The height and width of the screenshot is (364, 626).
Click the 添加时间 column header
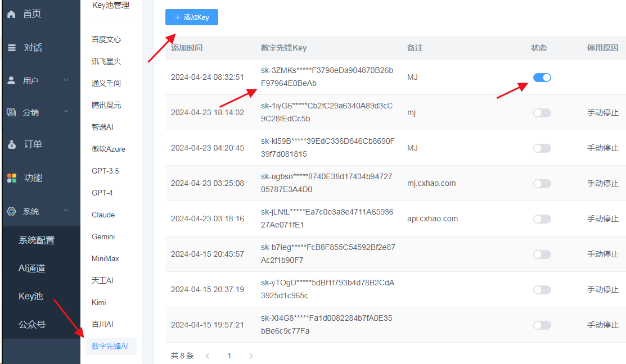(x=186, y=48)
